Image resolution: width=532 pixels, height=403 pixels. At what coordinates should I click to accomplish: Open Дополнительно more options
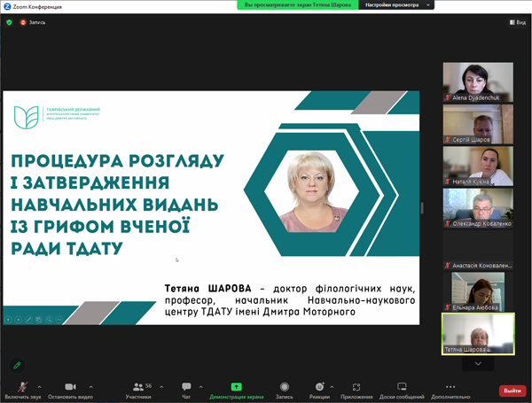[450, 390]
